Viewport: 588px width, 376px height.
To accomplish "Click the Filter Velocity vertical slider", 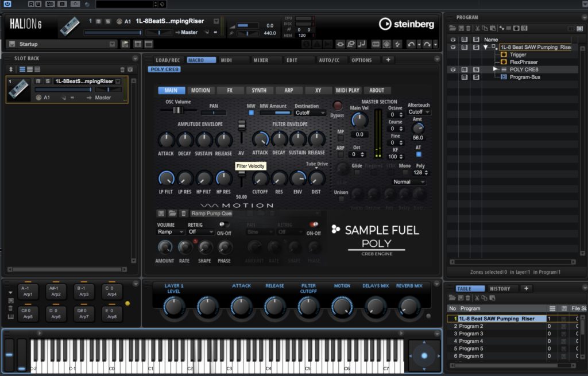I will pos(242,179).
